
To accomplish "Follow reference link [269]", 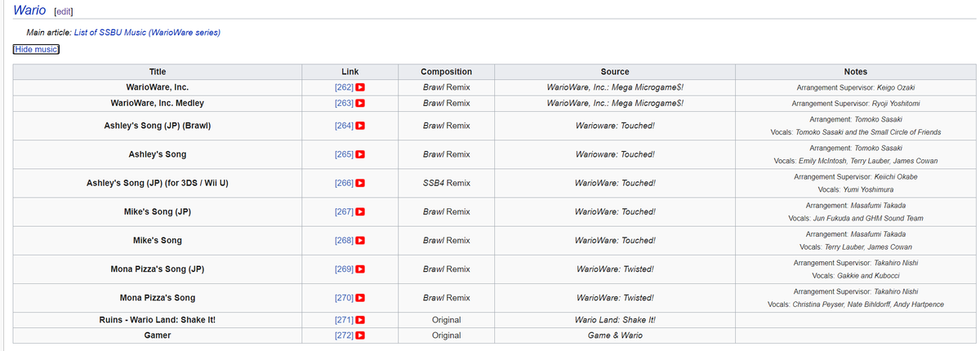I will point(343,269).
